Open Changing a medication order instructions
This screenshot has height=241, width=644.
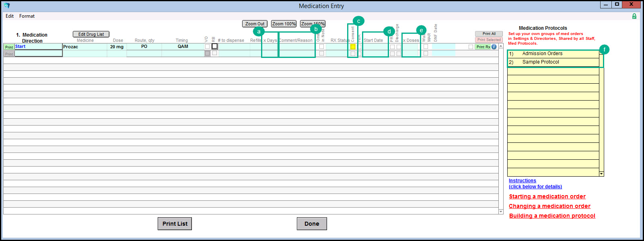(x=549, y=206)
